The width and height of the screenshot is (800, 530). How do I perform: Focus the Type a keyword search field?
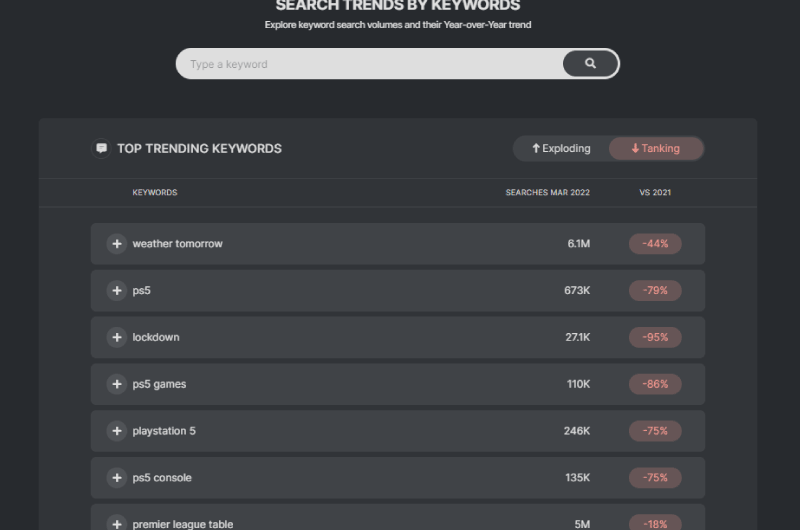tap(370, 64)
